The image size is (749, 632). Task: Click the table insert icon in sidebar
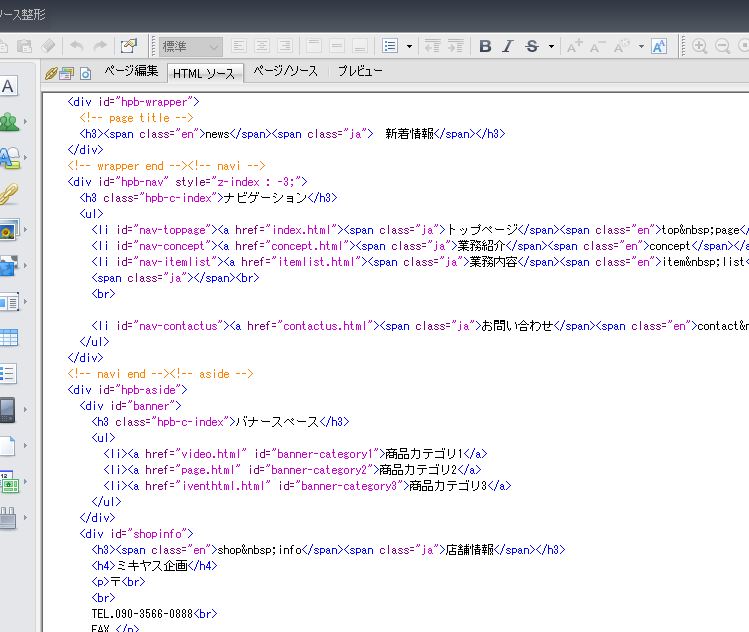click(x=8, y=338)
